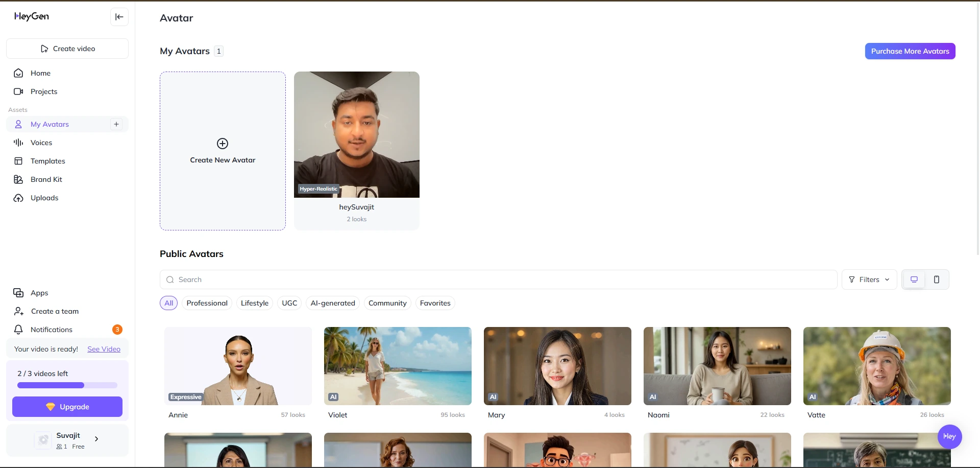Viewport: 980px width, 468px height.
Task: Click the Projects video camera icon
Action: (18, 91)
